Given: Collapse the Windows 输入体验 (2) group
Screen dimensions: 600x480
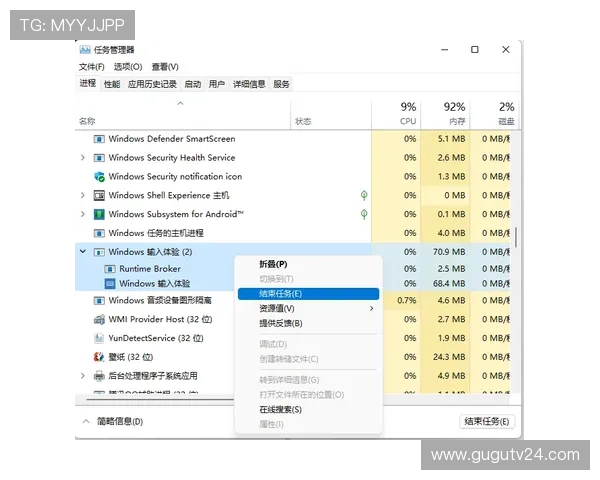Looking at the screenshot, I should click(83, 252).
